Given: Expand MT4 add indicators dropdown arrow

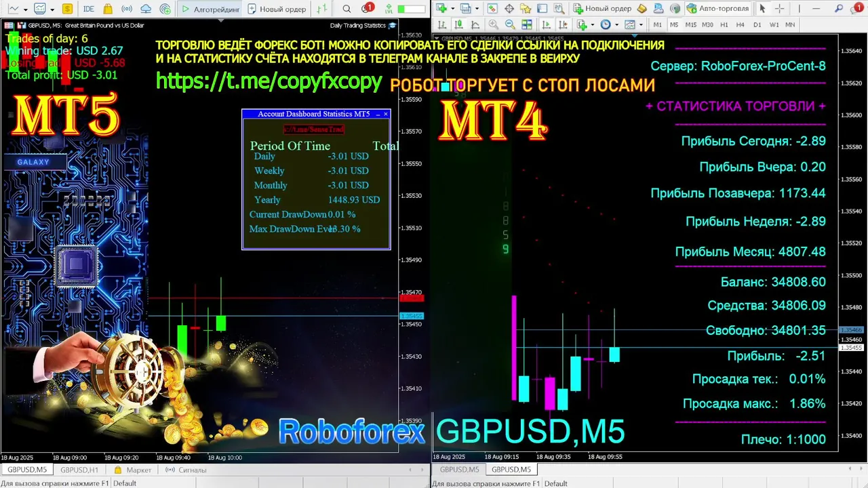Looking at the screenshot, I should [x=593, y=24].
